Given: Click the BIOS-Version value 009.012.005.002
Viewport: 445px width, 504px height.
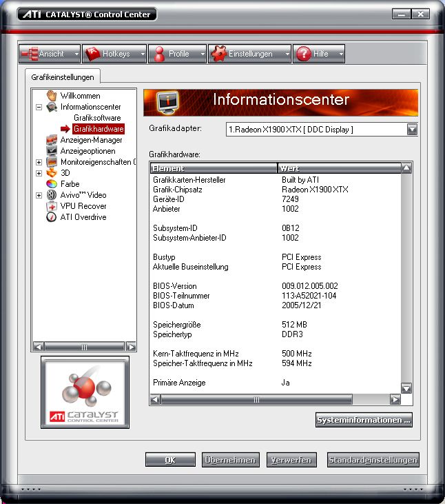Looking at the screenshot, I should 310,285.
